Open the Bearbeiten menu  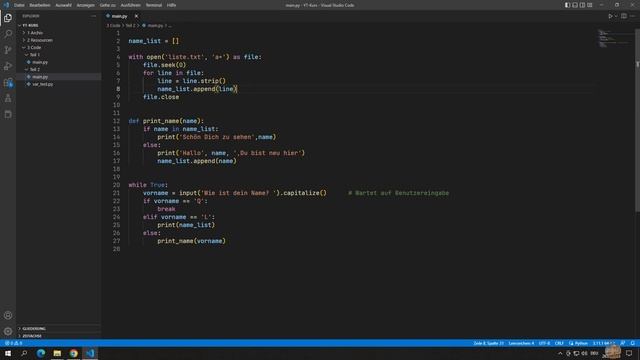pos(40,5)
